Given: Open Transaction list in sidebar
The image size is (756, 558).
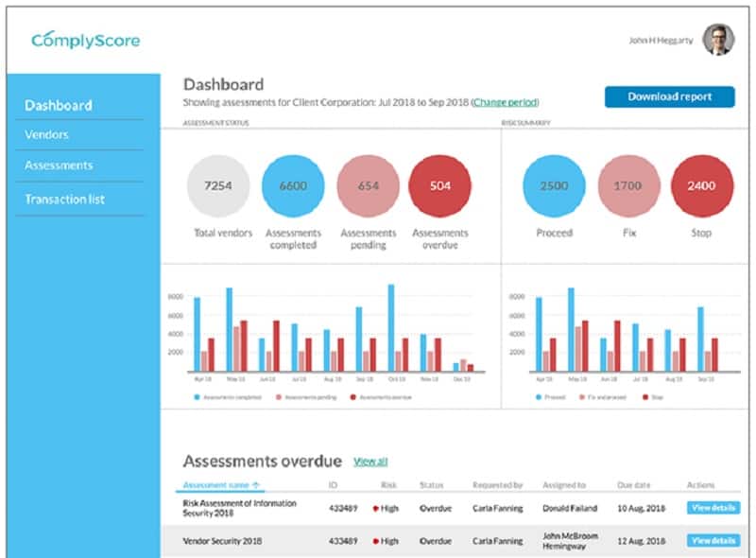Looking at the screenshot, I should (64, 200).
